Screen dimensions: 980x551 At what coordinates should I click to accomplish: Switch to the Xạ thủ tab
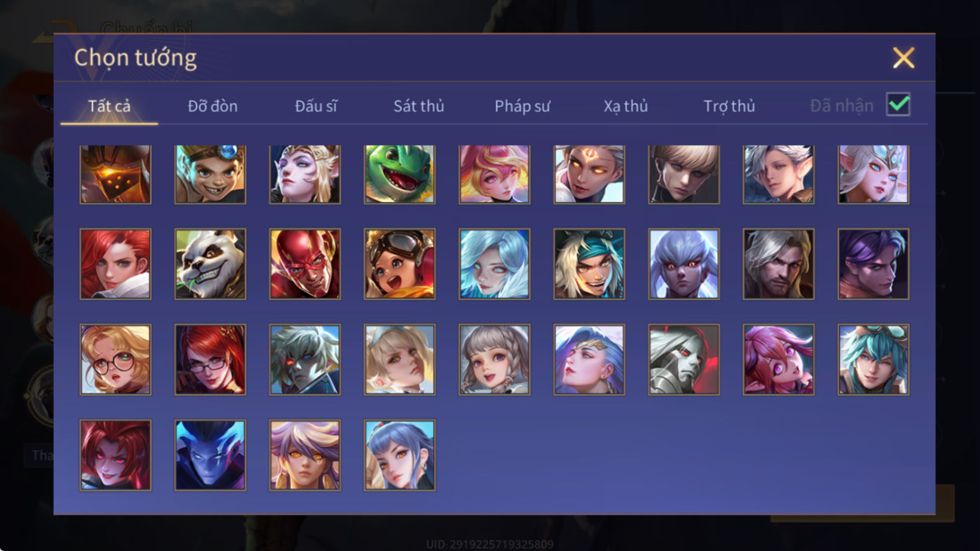click(x=626, y=106)
